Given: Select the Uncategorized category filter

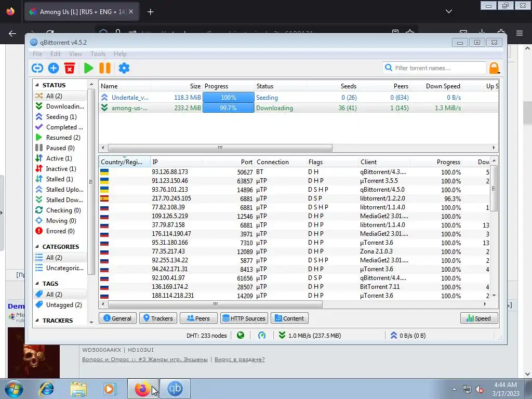Looking at the screenshot, I should tap(60, 268).
